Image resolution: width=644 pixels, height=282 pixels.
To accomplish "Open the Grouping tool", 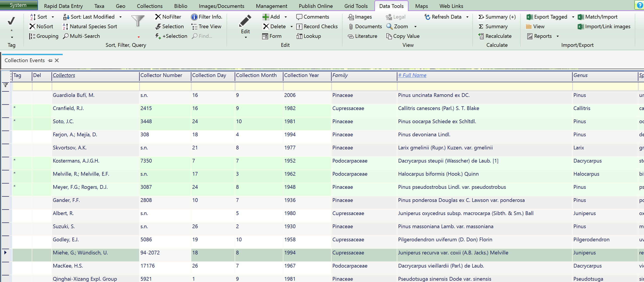I will pyautogui.click(x=44, y=36).
